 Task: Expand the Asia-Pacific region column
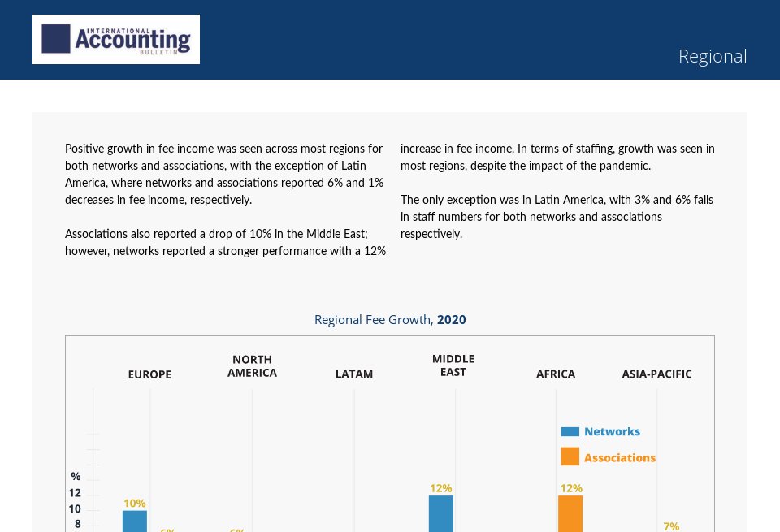[656, 374]
